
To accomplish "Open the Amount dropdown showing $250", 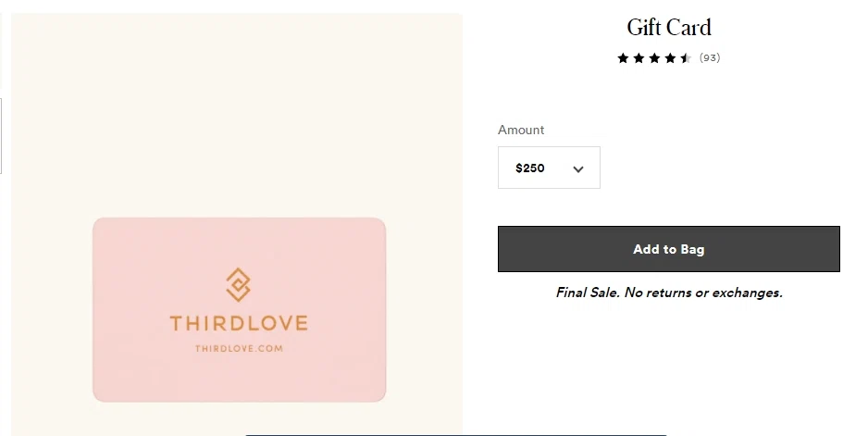I will click(x=549, y=168).
